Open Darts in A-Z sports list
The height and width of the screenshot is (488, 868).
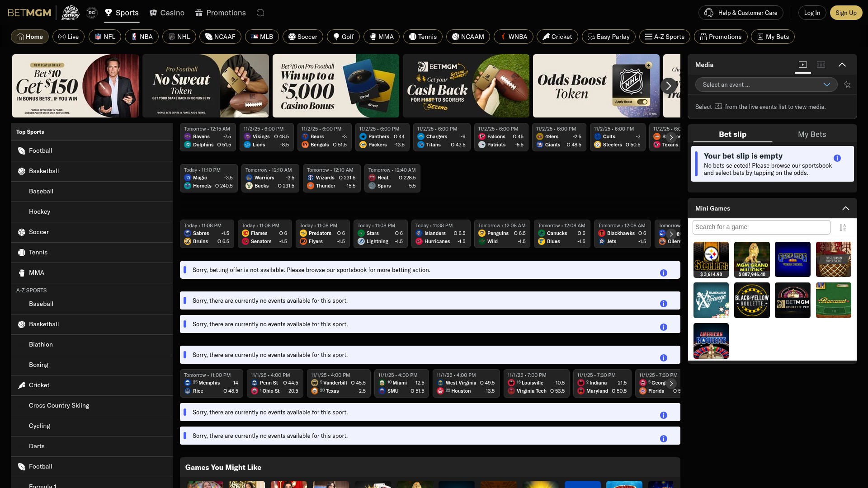pyautogui.click(x=92, y=446)
